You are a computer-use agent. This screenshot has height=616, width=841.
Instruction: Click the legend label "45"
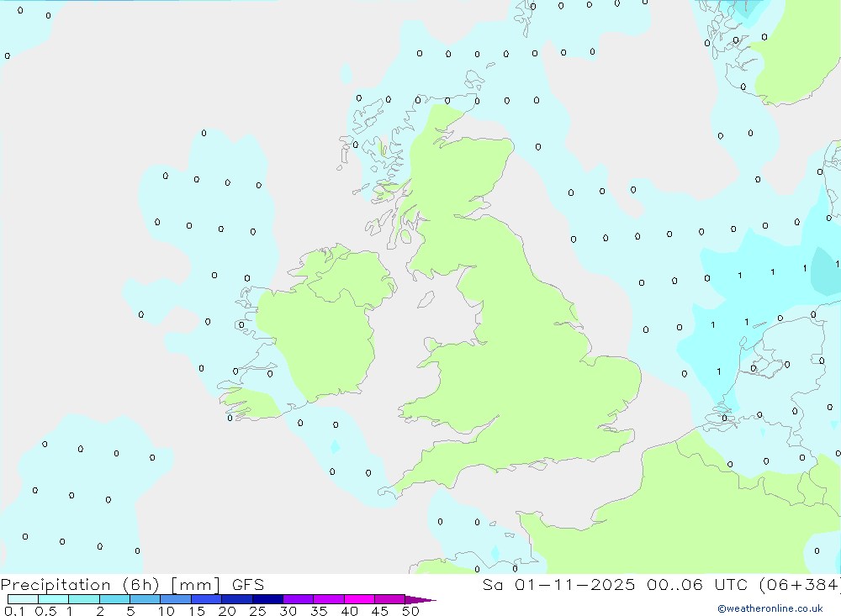tap(380, 611)
